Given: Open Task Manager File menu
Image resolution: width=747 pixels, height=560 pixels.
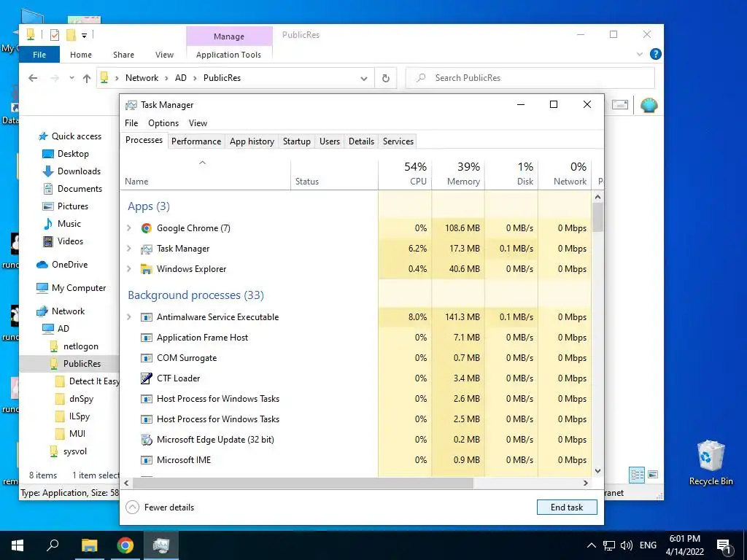Looking at the screenshot, I should click(131, 123).
